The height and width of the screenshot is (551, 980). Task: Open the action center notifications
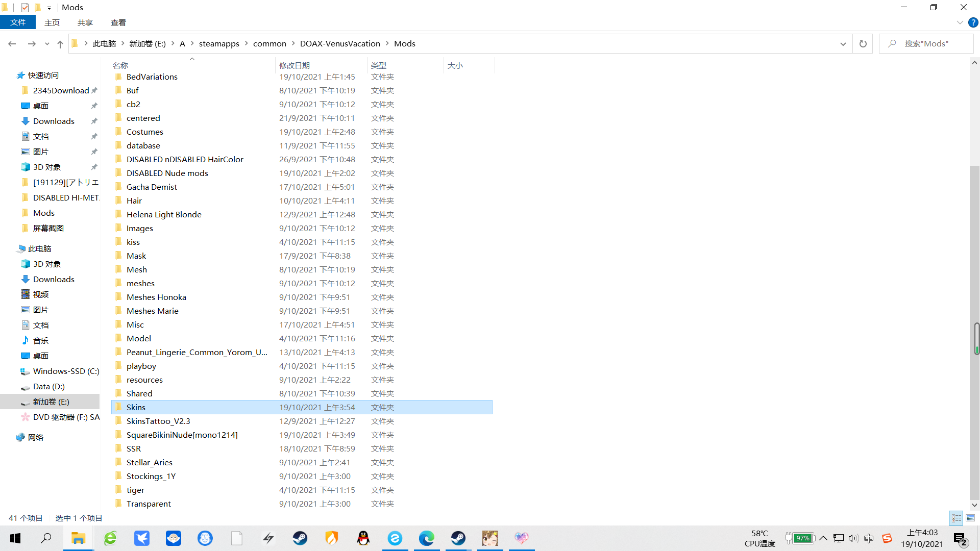tap(960, 539)
